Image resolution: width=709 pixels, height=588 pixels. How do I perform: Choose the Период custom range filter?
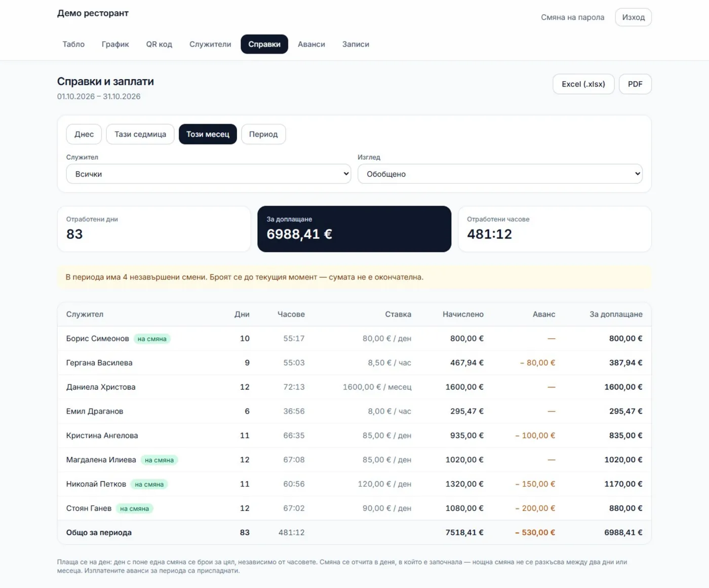[263, 134]
